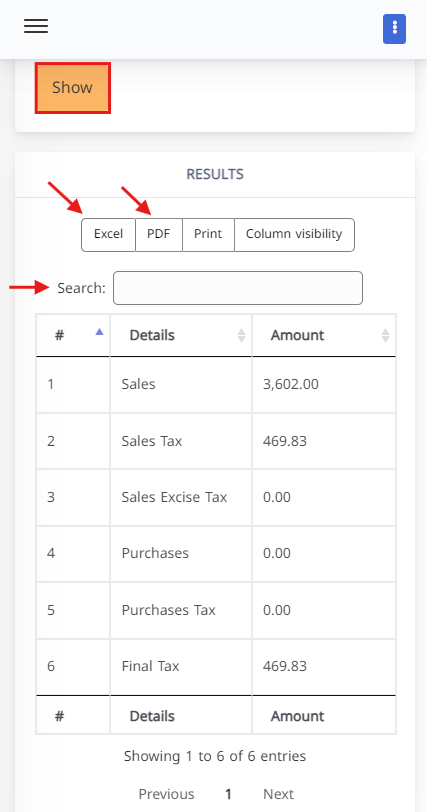Screen dimensions: 427x812
Task: Go to Next page of entries
Action: 278,794
